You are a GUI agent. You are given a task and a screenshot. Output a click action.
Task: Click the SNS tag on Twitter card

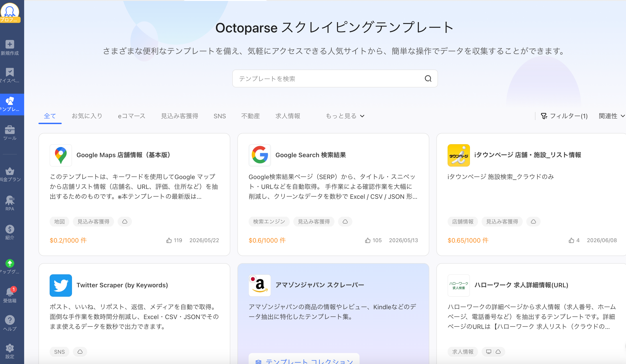60,351
